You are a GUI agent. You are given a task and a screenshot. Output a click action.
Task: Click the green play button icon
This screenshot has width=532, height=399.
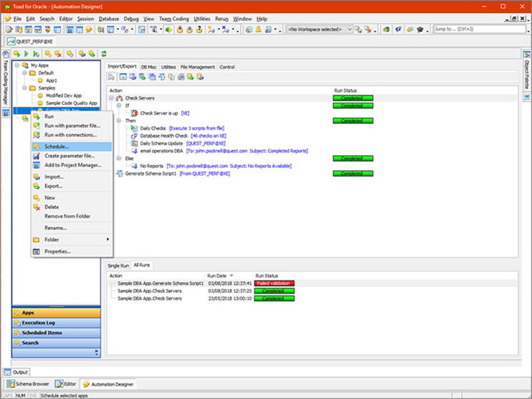pos(26,54)
